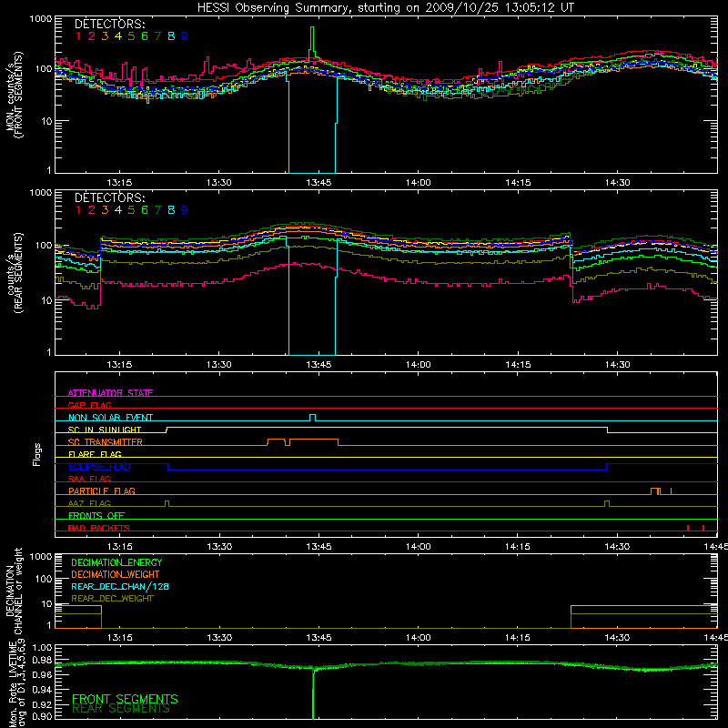Click FRONT SEGMENTS legend in livetime panel
728x728 pixels.
tap(125, 699)
